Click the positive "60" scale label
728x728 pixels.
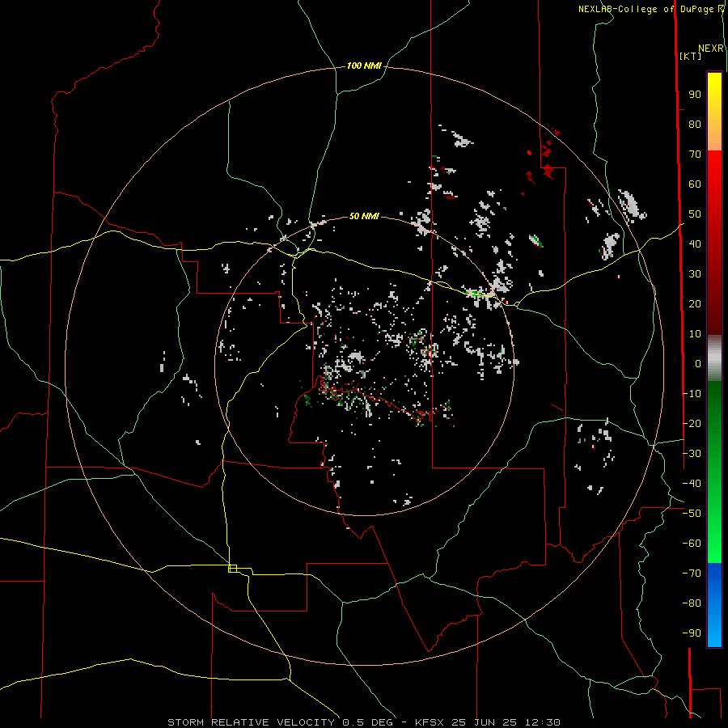click(695, 184)
